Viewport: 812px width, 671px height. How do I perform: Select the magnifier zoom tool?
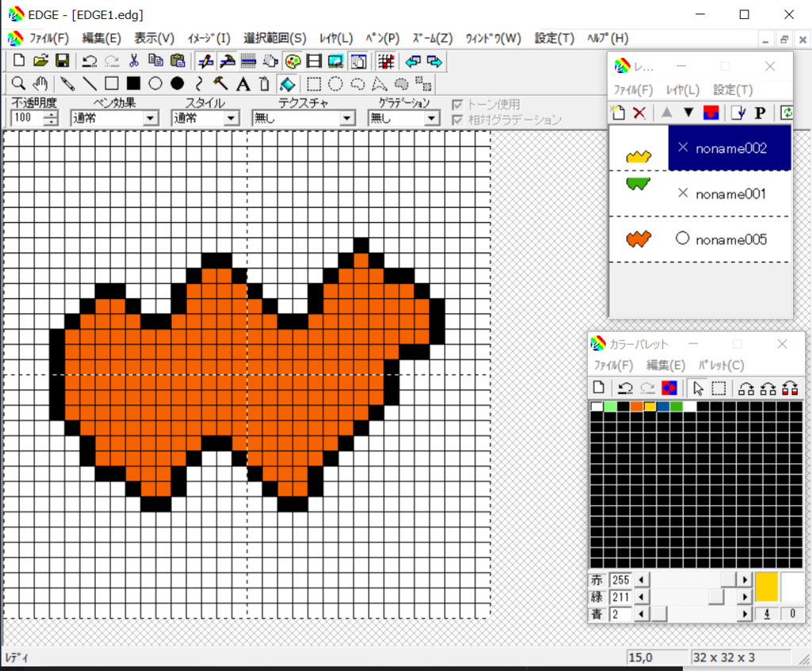pos(18,83)
